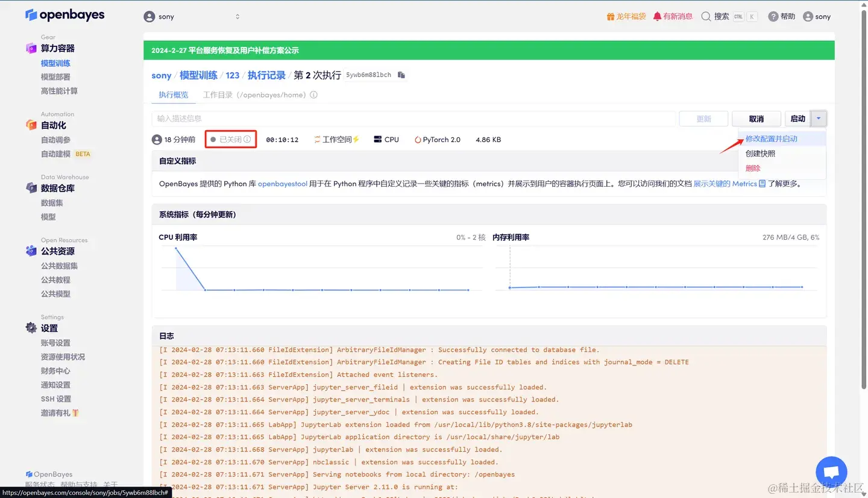
Task: Open the chat support bubble
Action: 831,473
